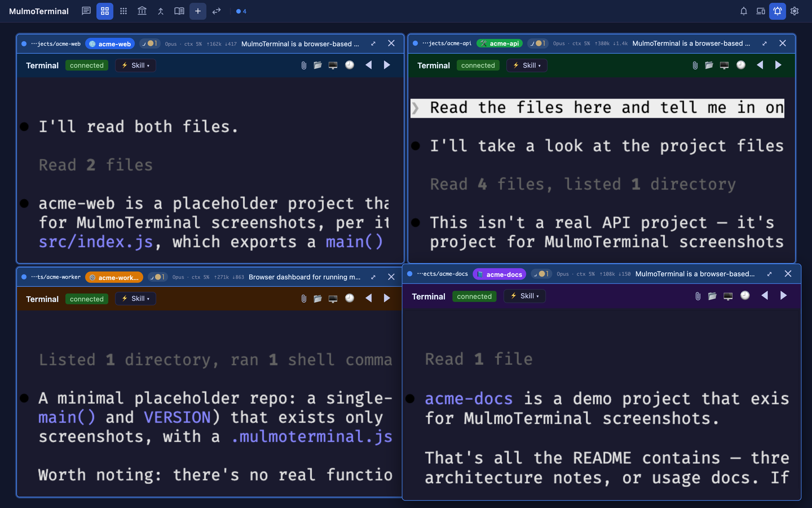Open Skill dropdown in acme-worker terminal
This screenshot has width=812, height=508.
click(136, 298)
